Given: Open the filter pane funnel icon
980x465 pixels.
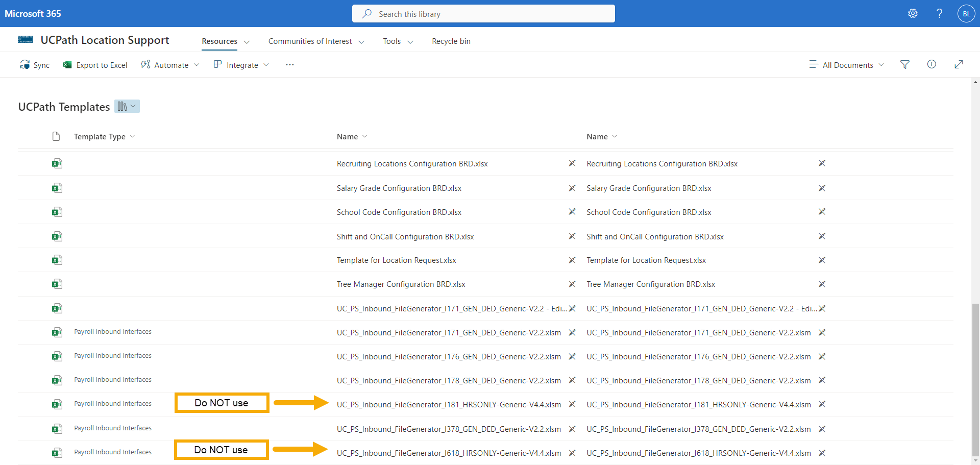Looking at the screenshot, I should pyautogui.click(x=905, y=65).
